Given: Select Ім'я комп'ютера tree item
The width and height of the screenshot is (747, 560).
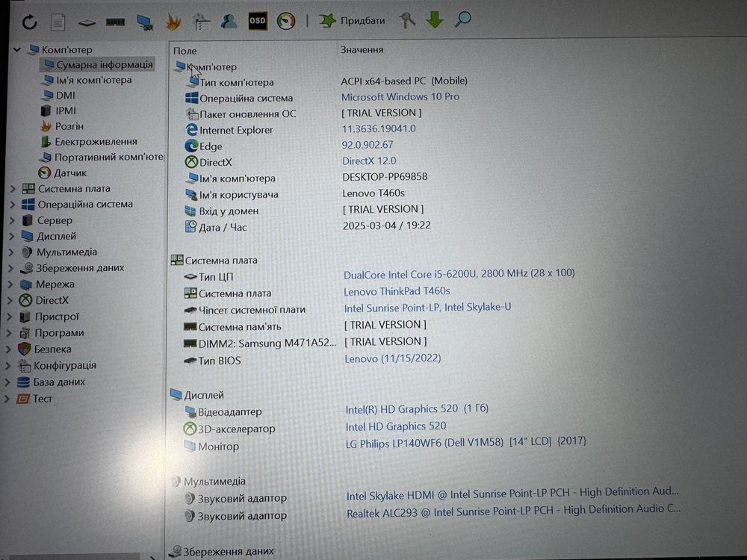Looking at the screenshot, I should click(87, 80).
